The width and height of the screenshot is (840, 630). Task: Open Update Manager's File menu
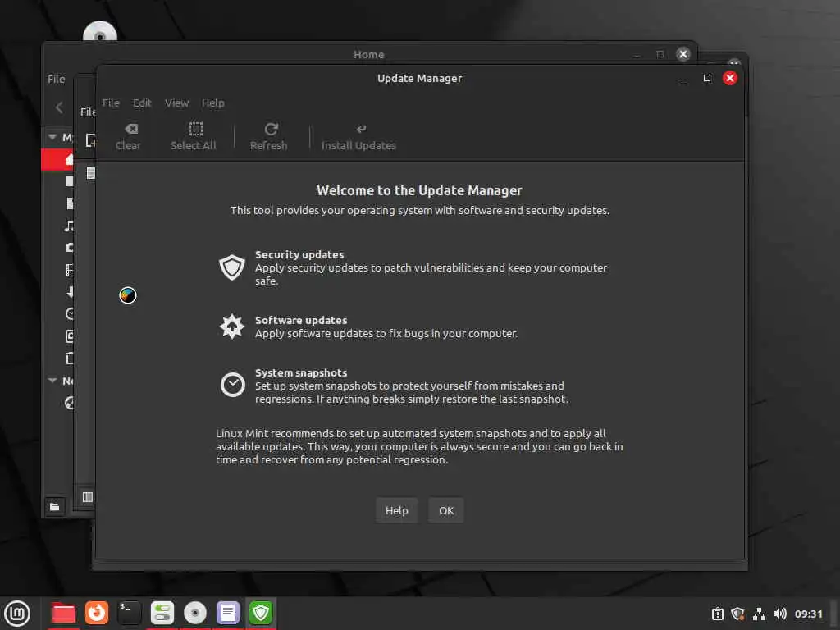click(111, 103)
